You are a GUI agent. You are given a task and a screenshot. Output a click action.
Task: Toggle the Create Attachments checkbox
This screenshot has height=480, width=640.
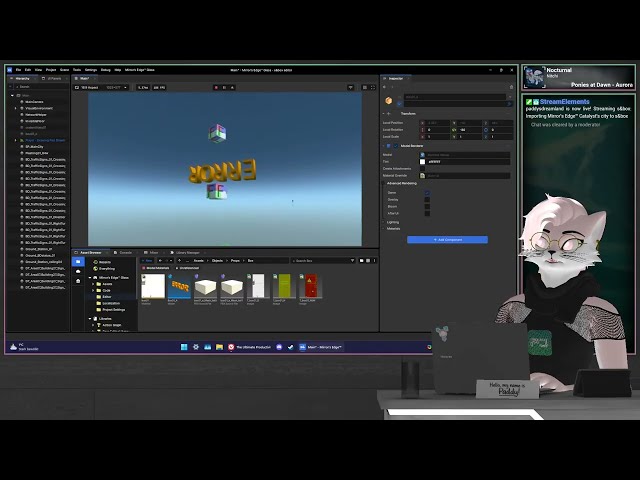point(424,168)
